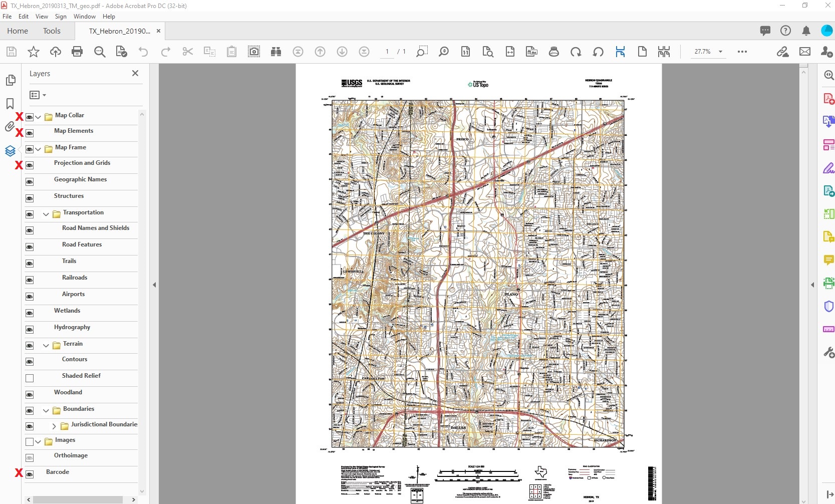Switch to the Tools tab

pyautogui.click(x=52, y=31)
